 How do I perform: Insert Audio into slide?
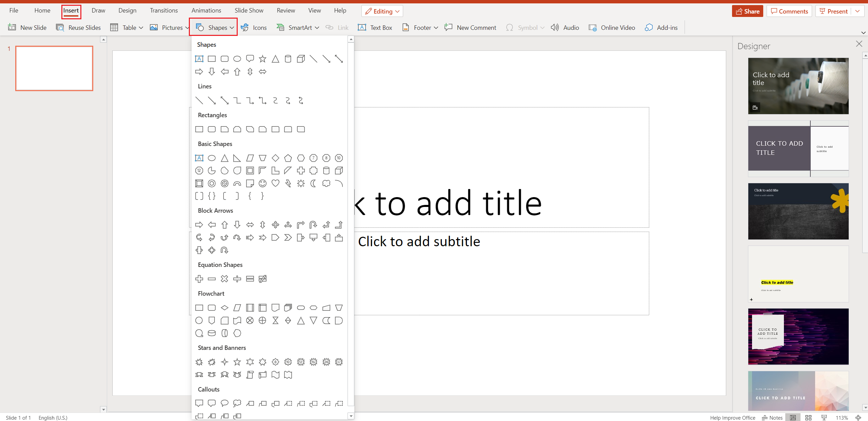566,27
